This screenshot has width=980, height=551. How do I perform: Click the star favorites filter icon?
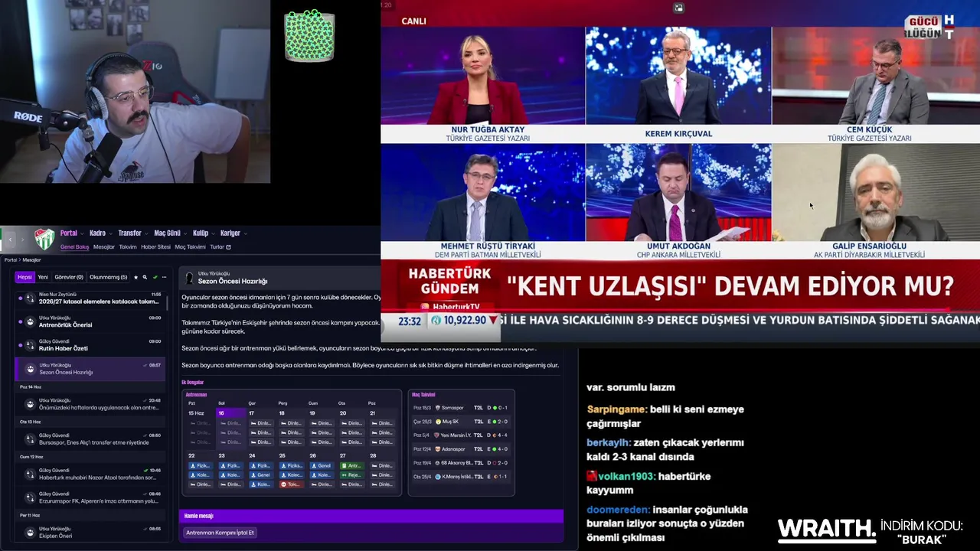(x=136, y=277)
